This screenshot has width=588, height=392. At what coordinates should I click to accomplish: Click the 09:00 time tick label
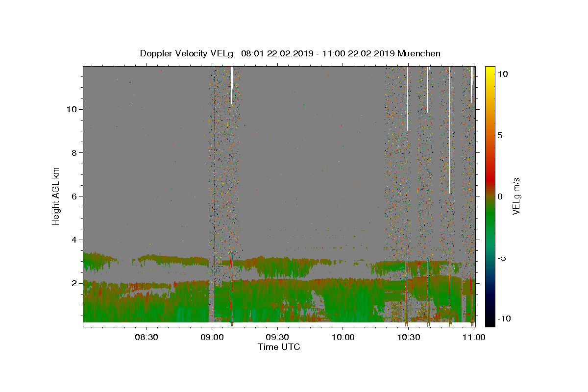[x=212, y=337]
